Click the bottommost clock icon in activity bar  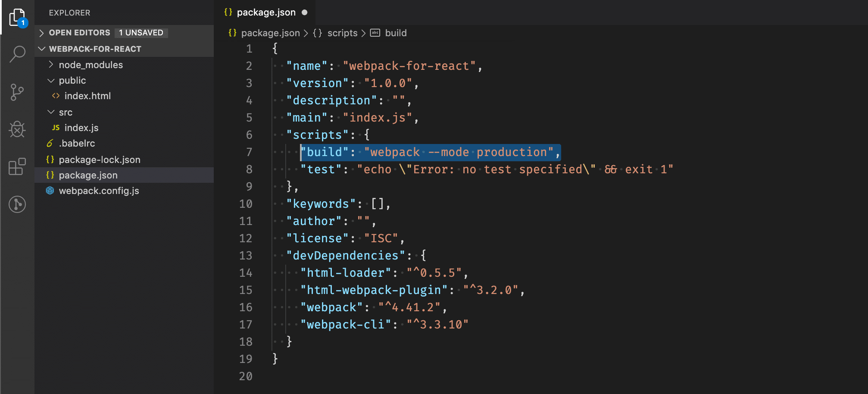pyautogui.click(x=17, y=204)
